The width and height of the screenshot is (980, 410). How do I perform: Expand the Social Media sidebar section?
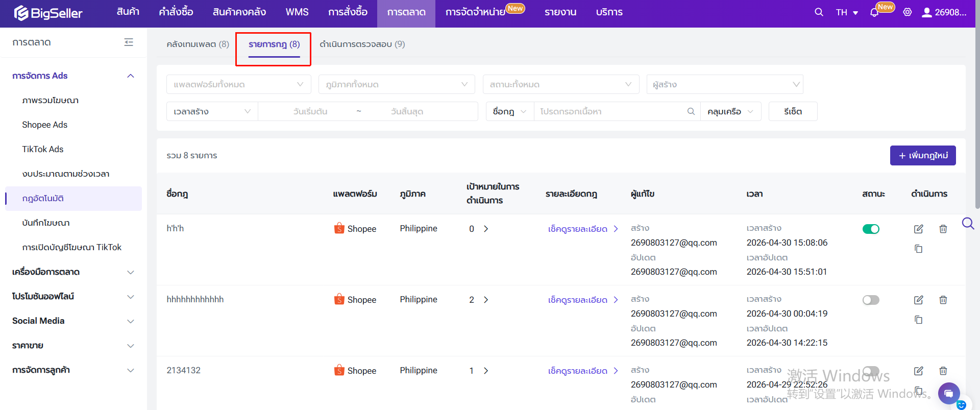(73, 321)
